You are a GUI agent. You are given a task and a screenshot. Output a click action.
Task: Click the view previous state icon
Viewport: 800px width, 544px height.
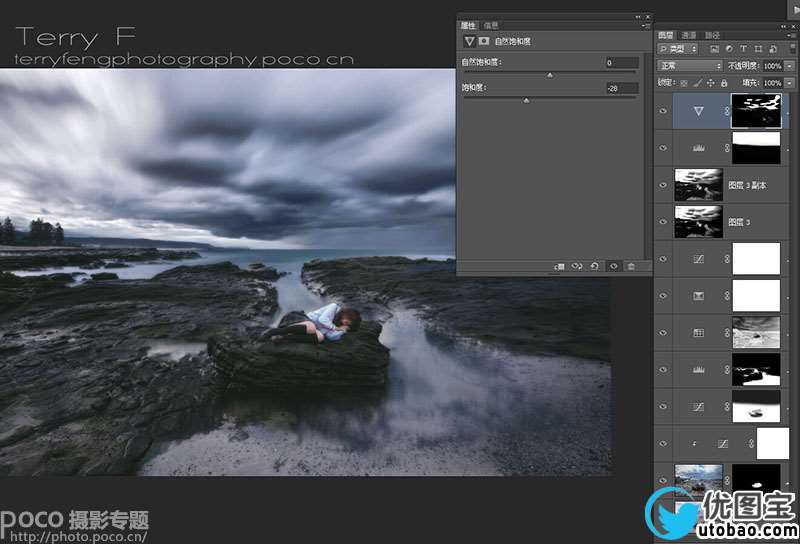(577, 266)
